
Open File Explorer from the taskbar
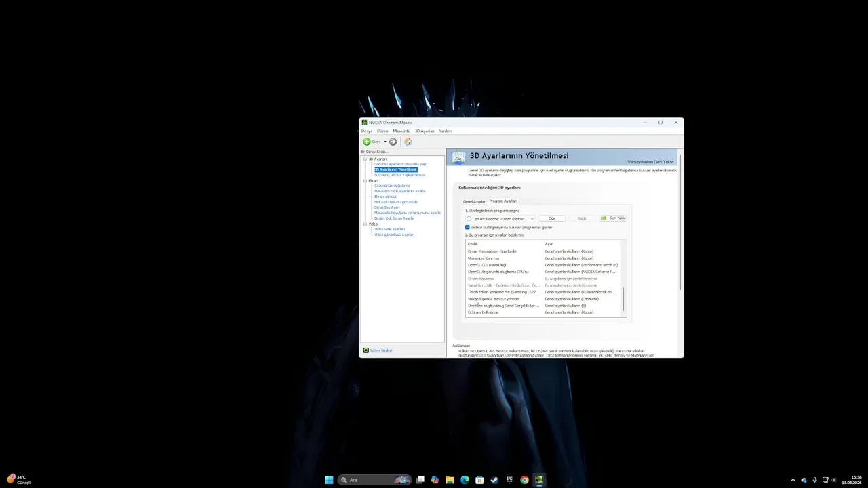(450, 480)
